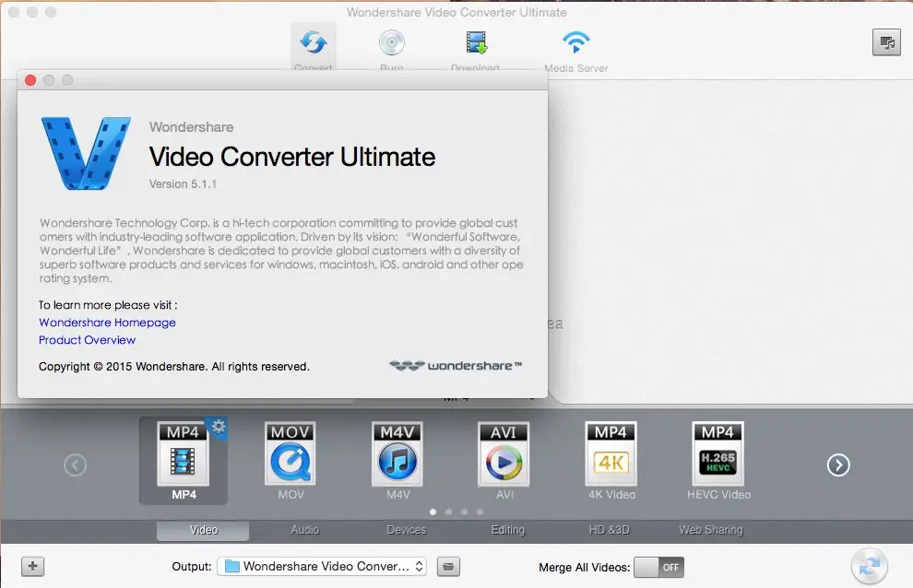913x588 pixels.
Task: Select the HEVC Video format
Action: coord(718,461)
